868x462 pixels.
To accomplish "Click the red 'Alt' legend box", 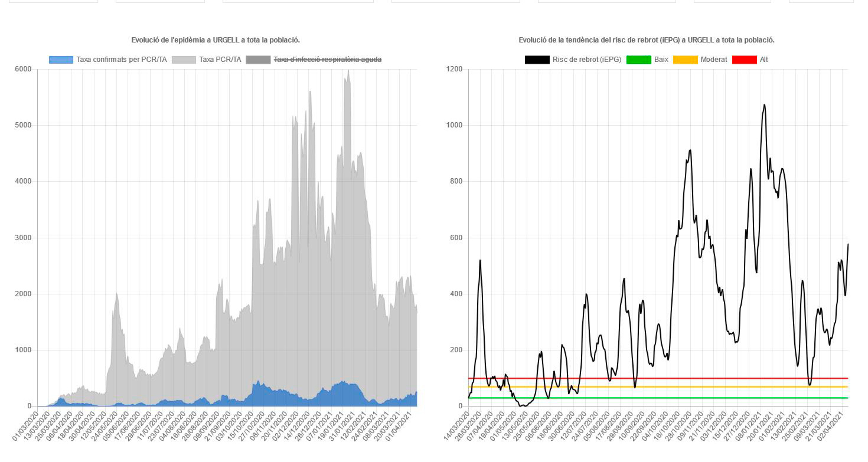I will (x=744, y=60).
